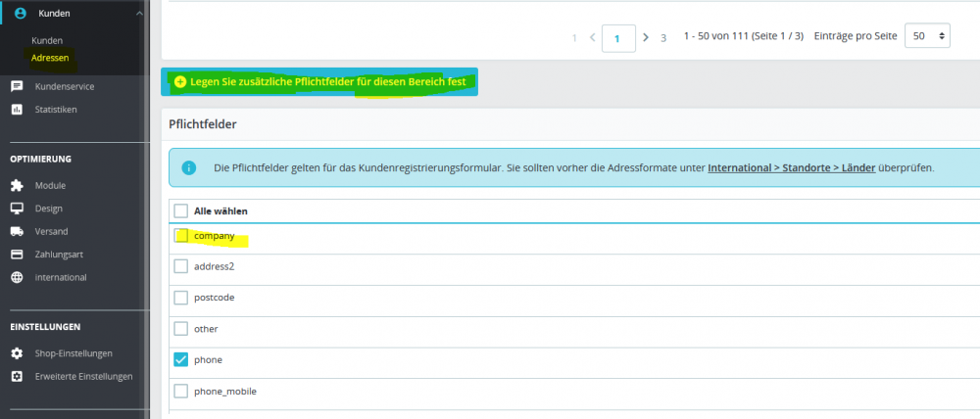Viewport: 980px width, 419px height.
Task: Check the address2 checkbox
Action: (180, 266)
